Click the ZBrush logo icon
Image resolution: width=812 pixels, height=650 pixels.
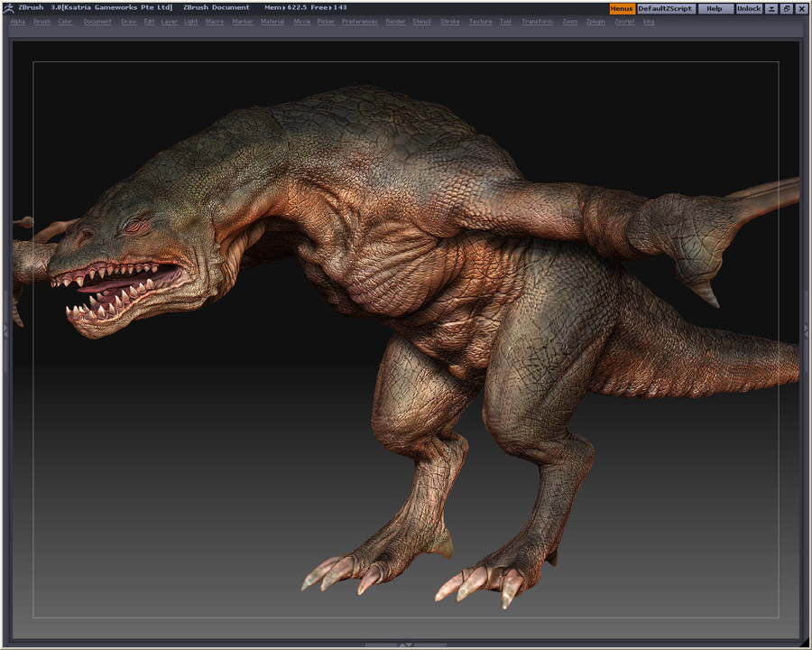[8, 8]
